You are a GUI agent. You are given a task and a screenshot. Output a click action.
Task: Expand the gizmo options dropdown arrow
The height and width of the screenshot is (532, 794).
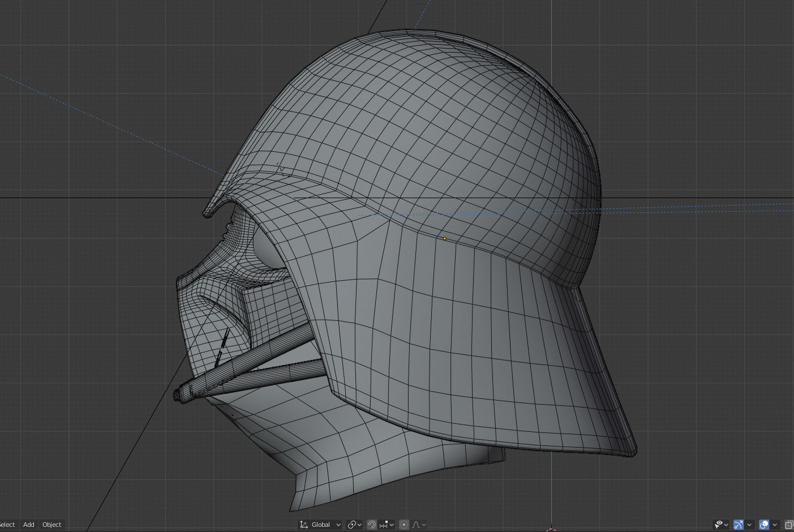click(749, 525)
